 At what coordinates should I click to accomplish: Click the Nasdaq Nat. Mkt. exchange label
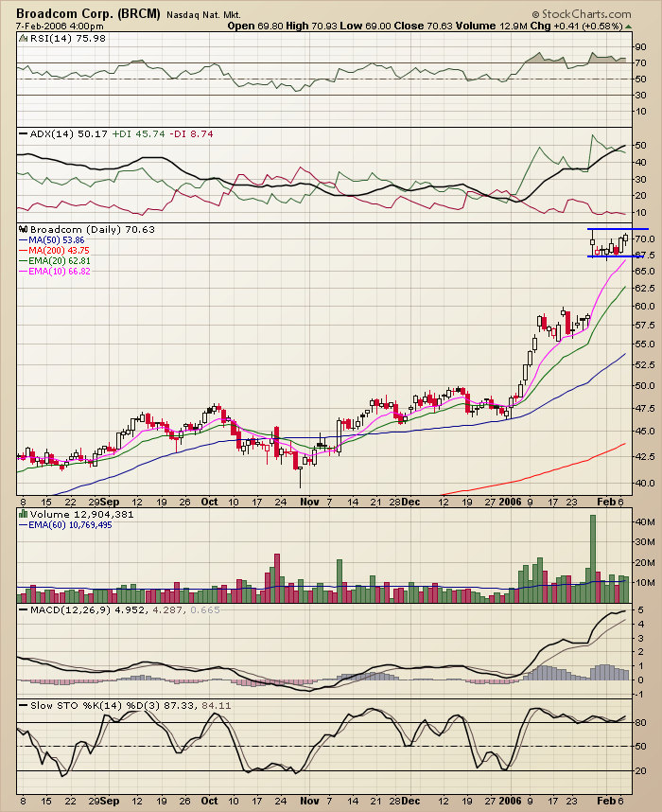(203, 15)
